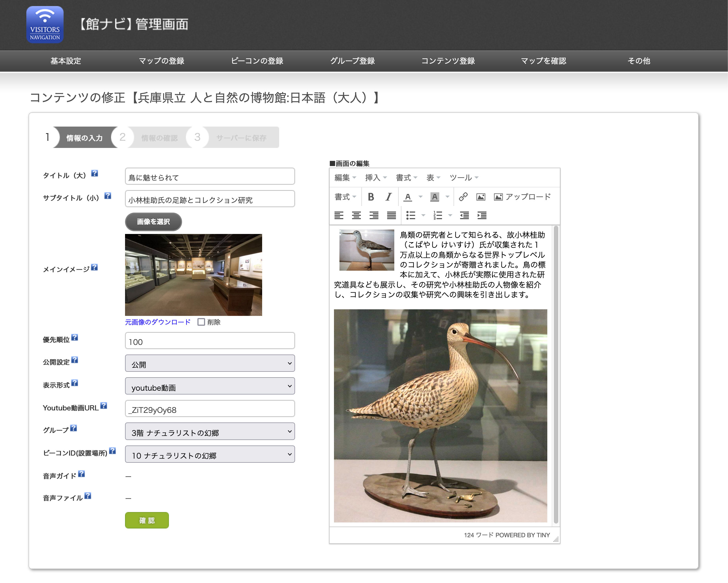Click the 画像を選択 button

tap(153, 222)
